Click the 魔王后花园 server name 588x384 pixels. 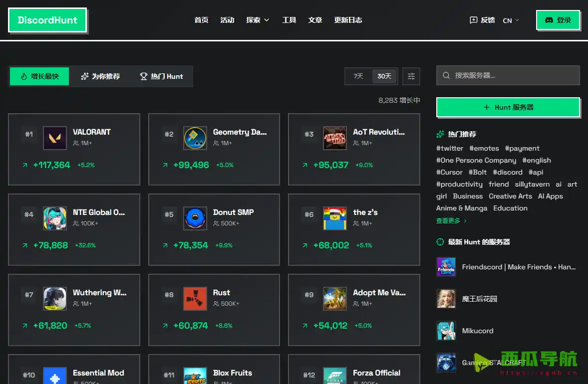coord(479,299)
